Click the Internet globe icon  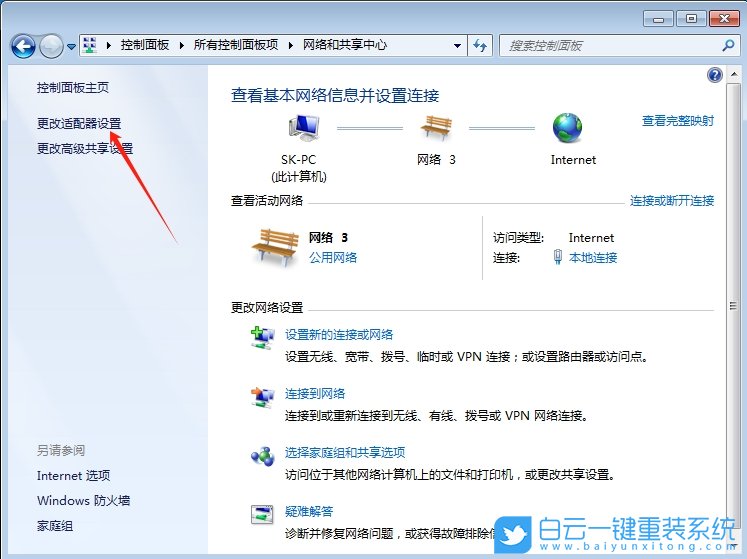tap(567, 128)
